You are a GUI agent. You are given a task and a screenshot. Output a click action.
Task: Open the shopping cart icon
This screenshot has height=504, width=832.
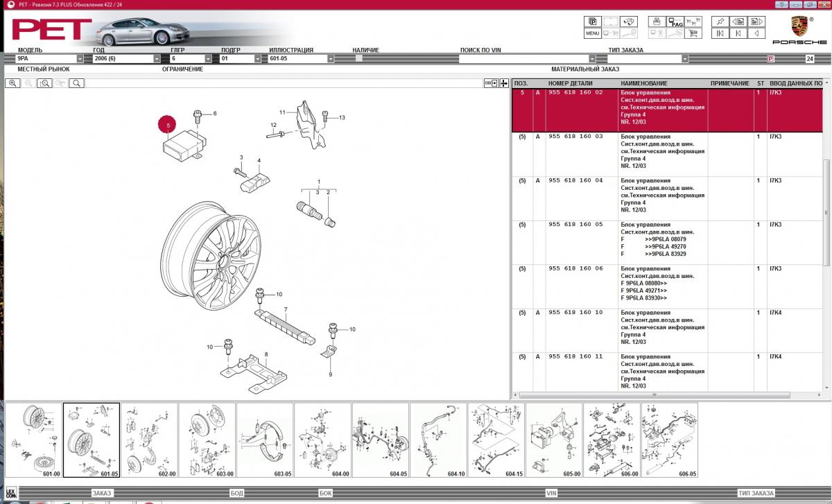[693, 33]
